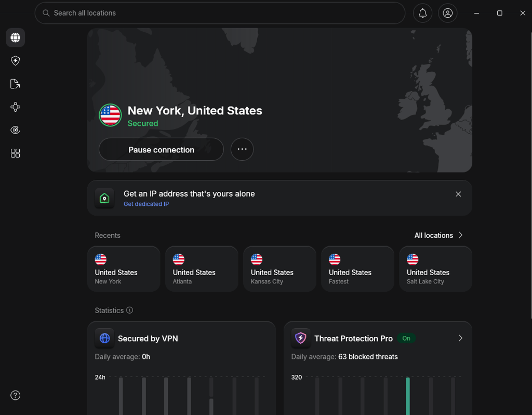Image resolution: width=532 pixels, height=415 pixels.
Task: Open the three-dot connection options button
Action: coord(242,149)
